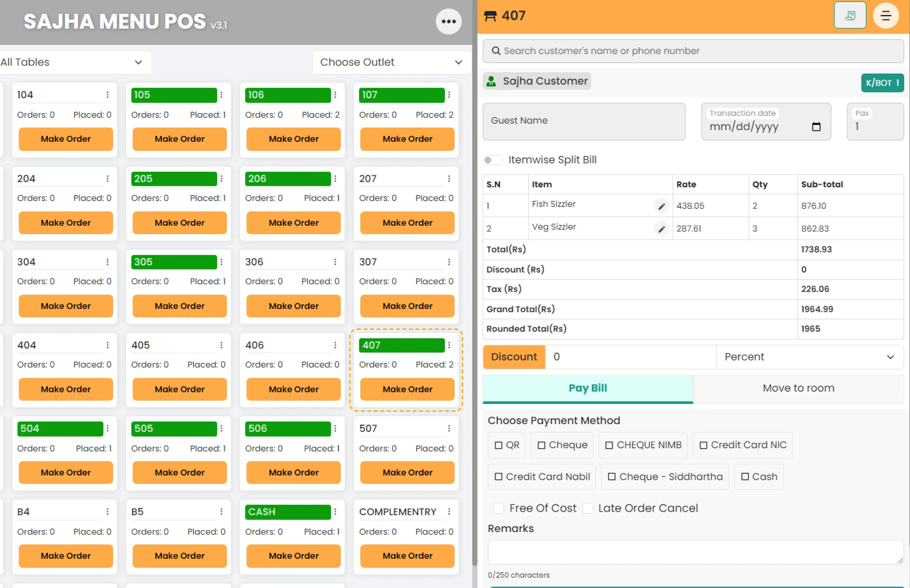Toggle the Itemwise Split Bill switch
The image size is (910, 588).
pos(493,160)
